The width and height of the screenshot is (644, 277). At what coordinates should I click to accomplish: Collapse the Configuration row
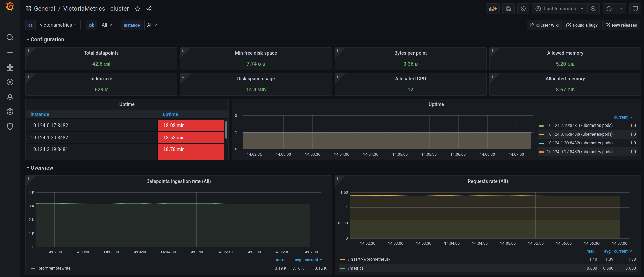tap(47, 39)
